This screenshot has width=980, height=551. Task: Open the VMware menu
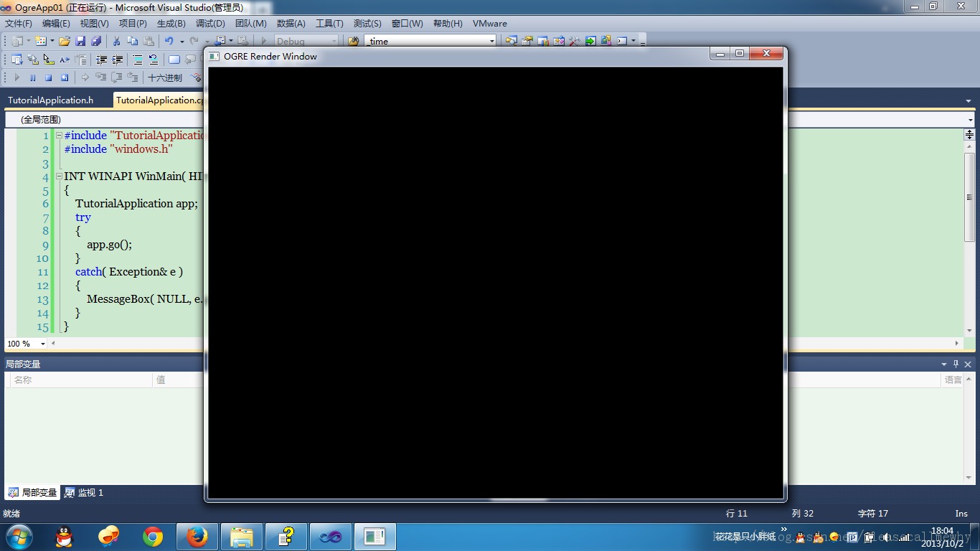(x=490, y=24)
